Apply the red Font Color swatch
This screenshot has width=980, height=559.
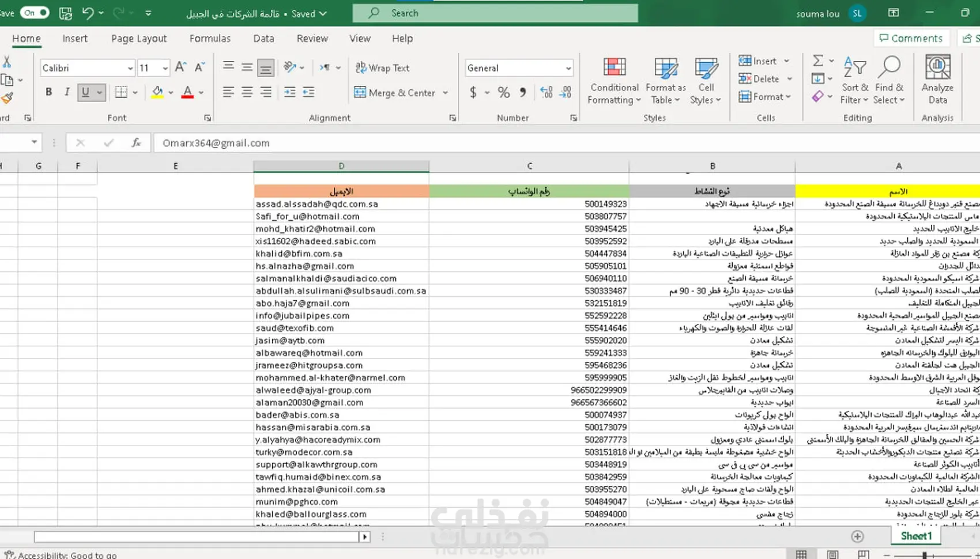(187, 92)
